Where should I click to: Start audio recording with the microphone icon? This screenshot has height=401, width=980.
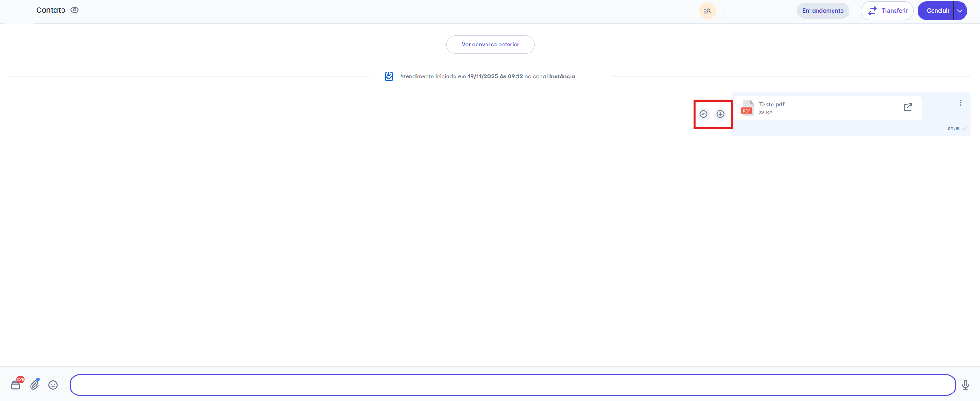point(965,385)
